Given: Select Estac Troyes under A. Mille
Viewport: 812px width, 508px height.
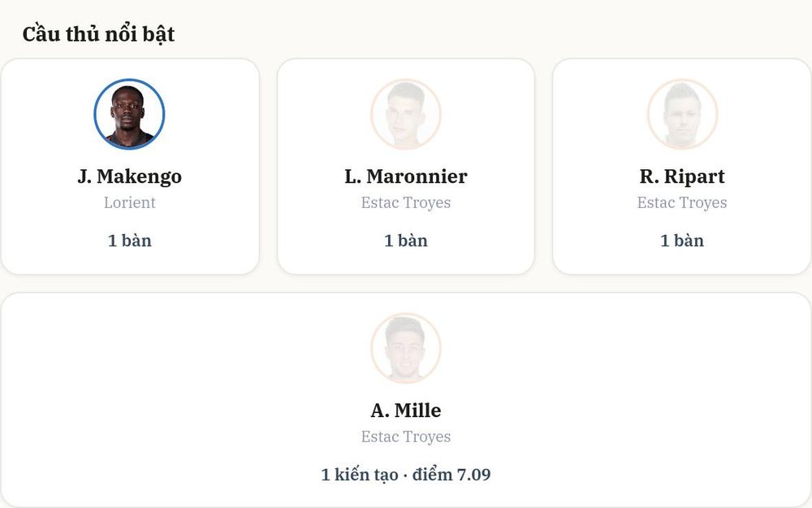Looking at the screenshot, I should tap(406, 437).
